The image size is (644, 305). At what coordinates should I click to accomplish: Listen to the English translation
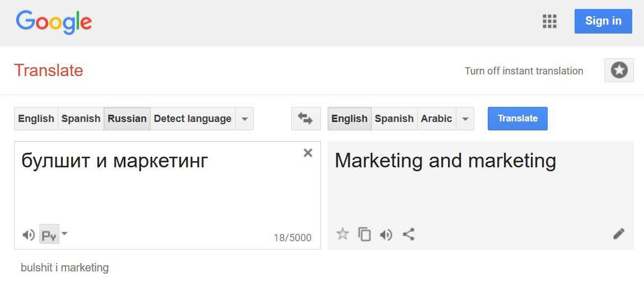coord(386,234)
